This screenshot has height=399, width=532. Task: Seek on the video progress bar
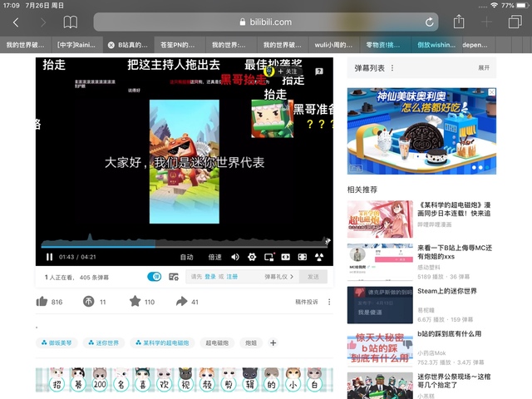coord(184,247)
